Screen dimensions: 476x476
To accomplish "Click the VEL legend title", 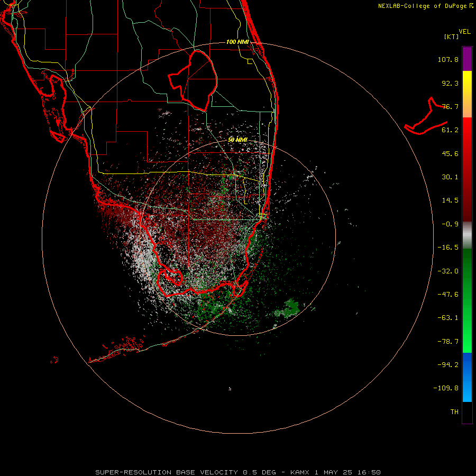I will (x=464, y=32).
